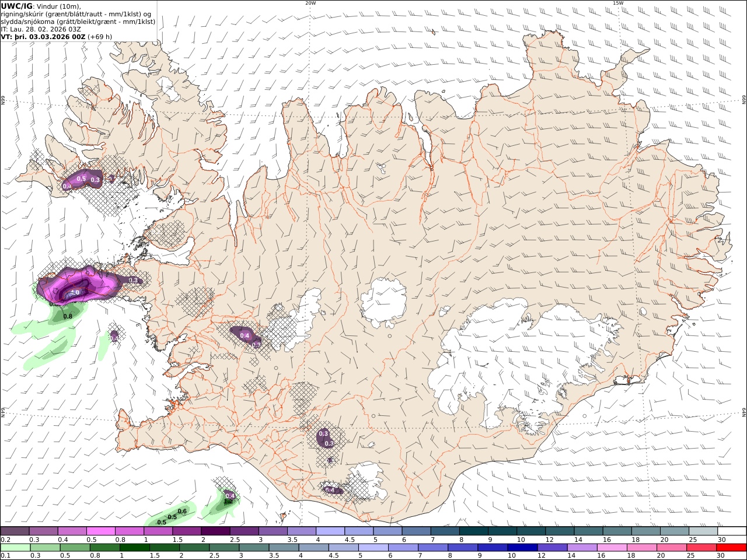Choose the dark teal 8 swatch, upper legend row
This screenshot has width=747, height=560.
click(473, 531)
